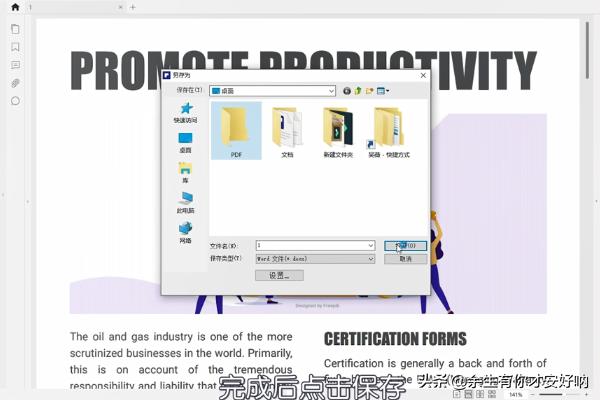Click the back navigation icon in the dialog

pos(347,91)
